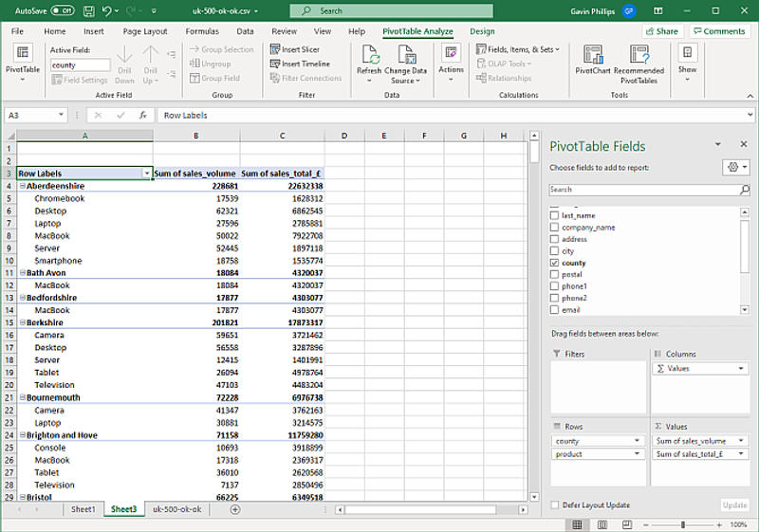Click the Insert Slicer icon
759x532 pixels.
(274, 49)
